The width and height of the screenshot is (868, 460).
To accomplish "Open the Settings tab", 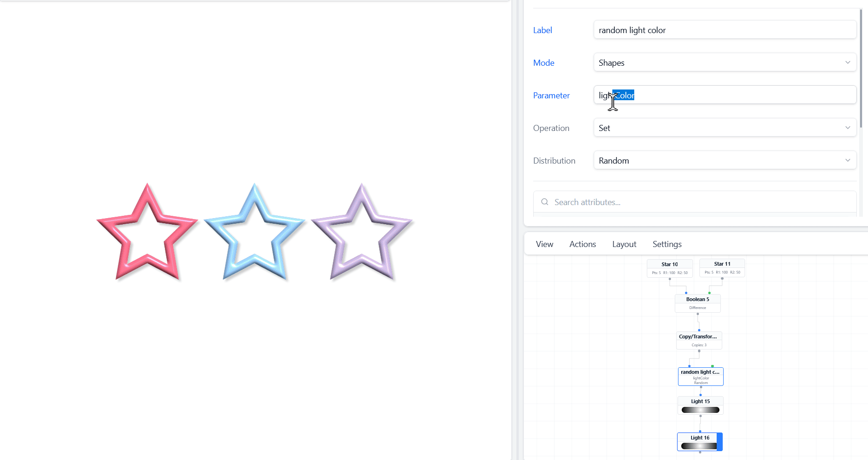I will (x=667, y=244).
